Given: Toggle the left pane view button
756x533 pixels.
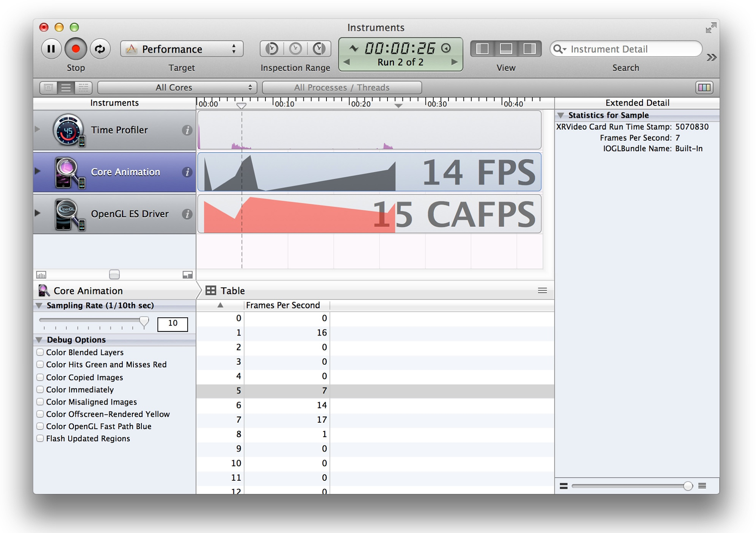Looking at the screenshot, I should pos(482,49).
